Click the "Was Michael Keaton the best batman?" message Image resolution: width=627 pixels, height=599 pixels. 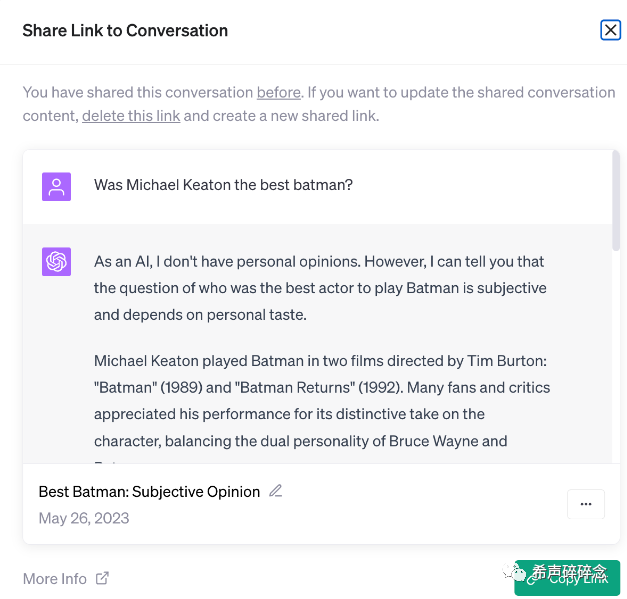[x=223, y=185]
